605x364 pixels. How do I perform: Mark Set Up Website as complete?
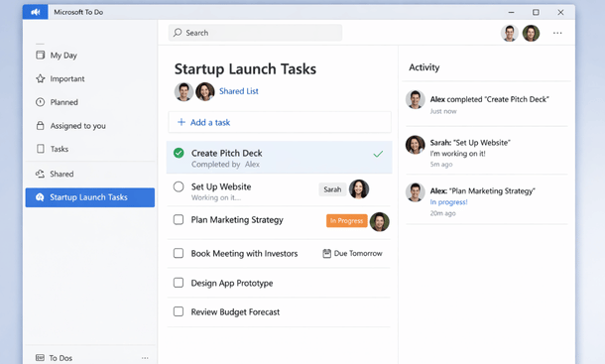point(179,186)
